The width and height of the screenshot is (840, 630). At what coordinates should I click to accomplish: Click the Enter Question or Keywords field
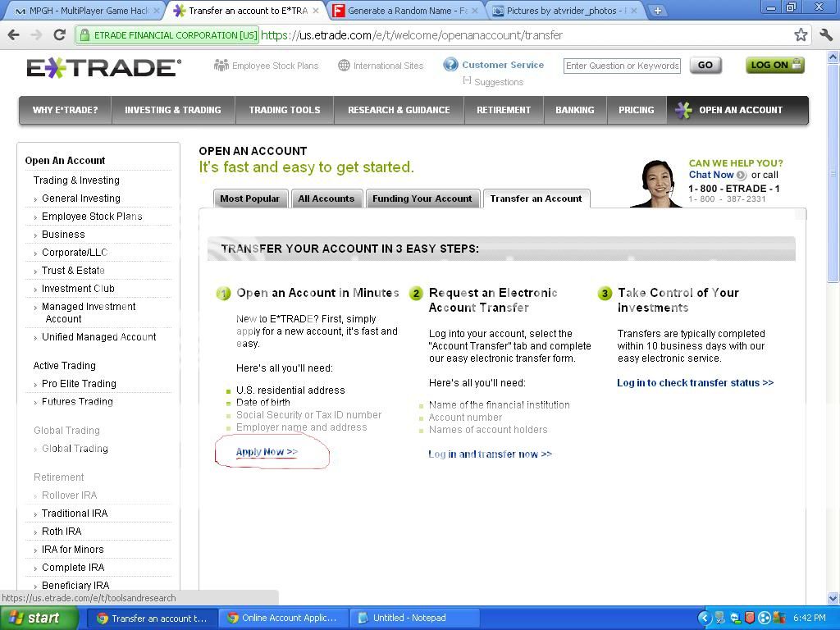[622, 66]
